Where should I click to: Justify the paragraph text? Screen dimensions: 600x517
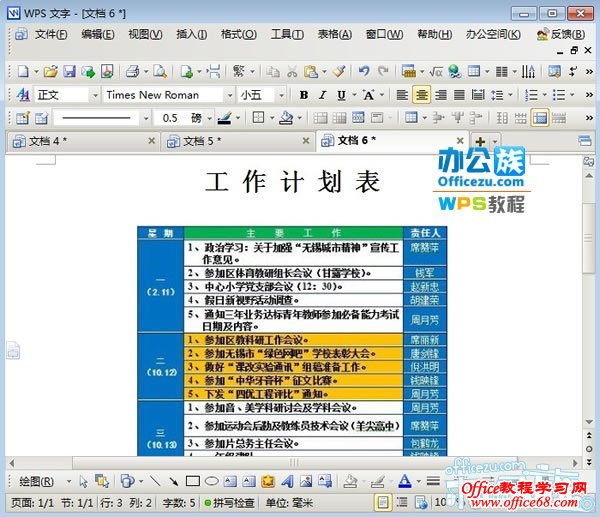(459, 95)
